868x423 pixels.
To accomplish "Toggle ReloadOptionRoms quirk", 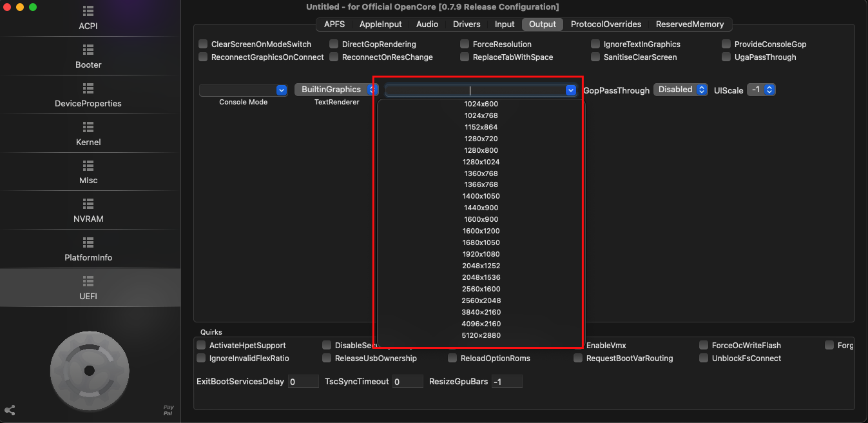I will pyautogui.click(x=452, y=359).
